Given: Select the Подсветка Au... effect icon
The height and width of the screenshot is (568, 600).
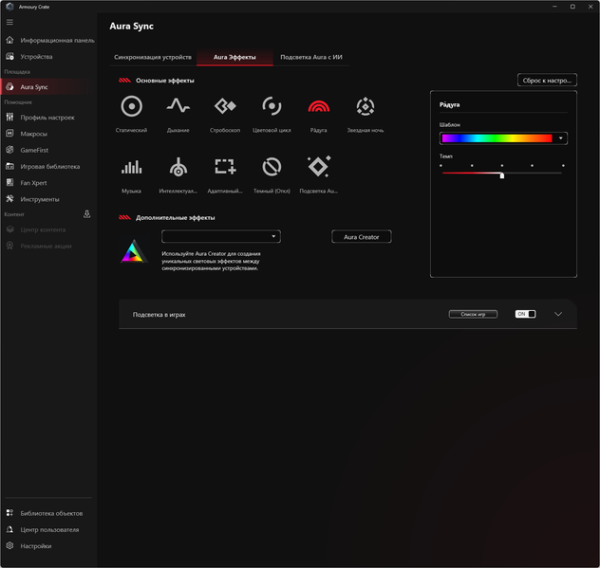Looking at the screenshot, I should 319,166.
